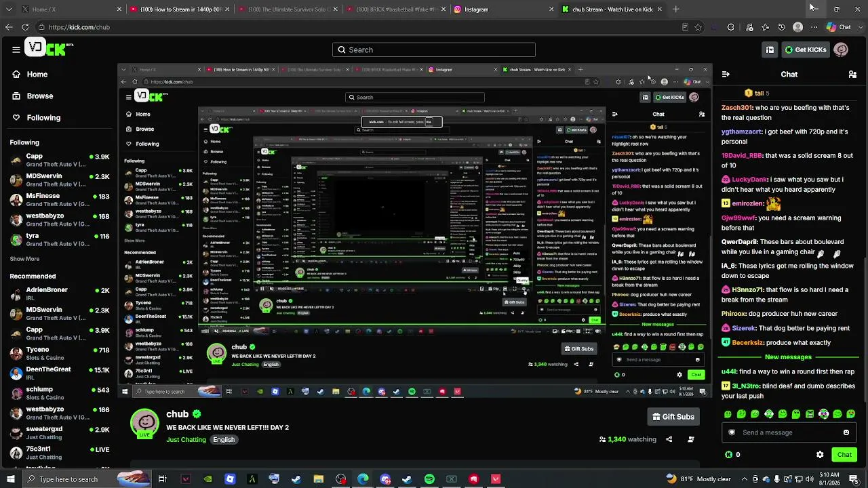The height and width of the screenshot is (488, 868).
Task: Open Microsoft Edge from the taskbar
Action: (363, 479)
